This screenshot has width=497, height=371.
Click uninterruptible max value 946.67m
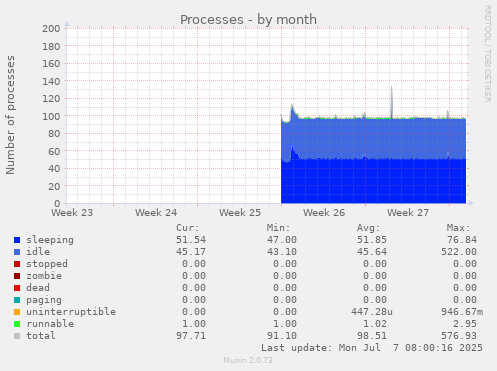[462, 312]
